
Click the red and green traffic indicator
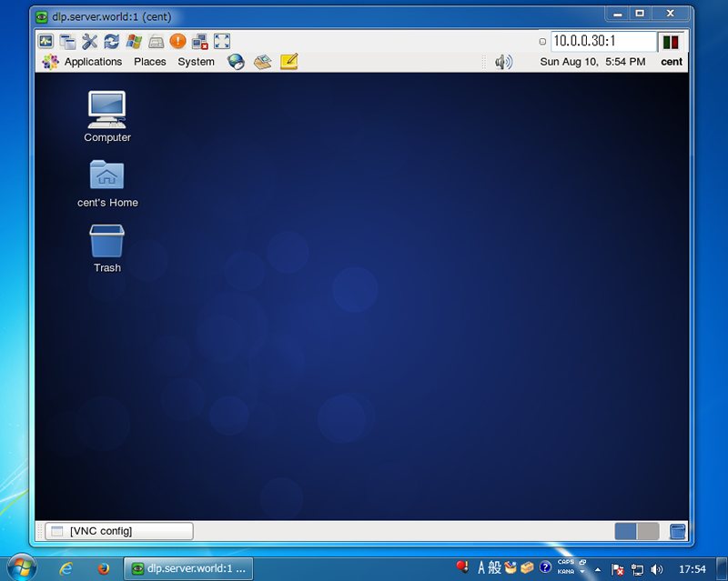pyautogui.click(x=671, y=42)
